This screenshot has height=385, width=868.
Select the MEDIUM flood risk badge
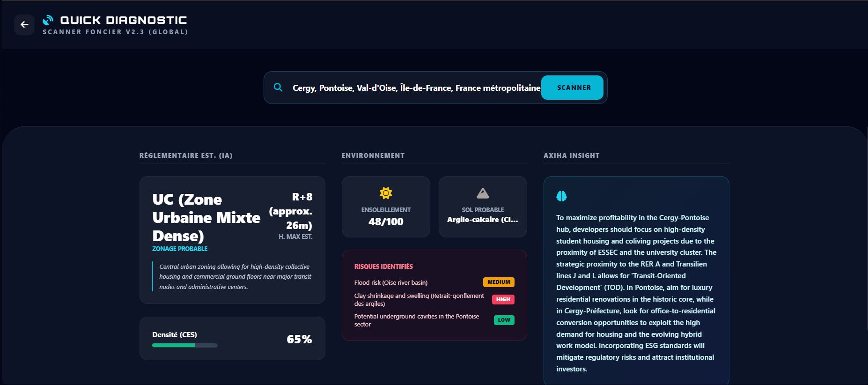[x=499, y=282]
